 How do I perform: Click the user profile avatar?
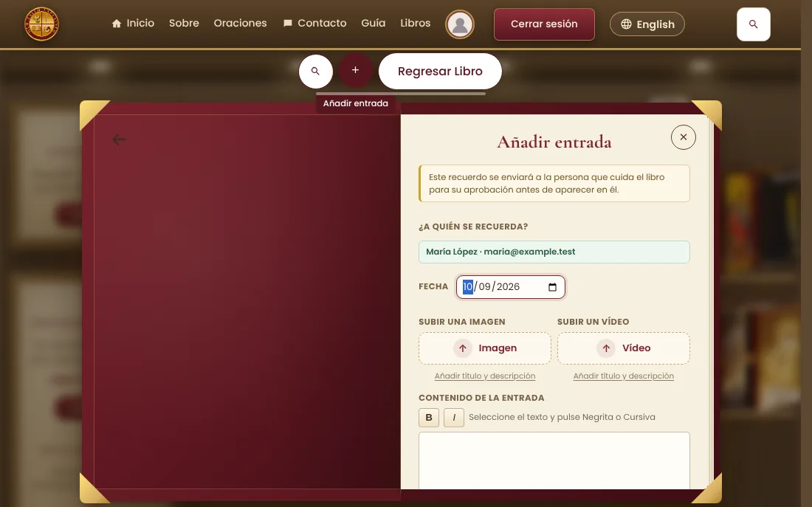[460, 24]
